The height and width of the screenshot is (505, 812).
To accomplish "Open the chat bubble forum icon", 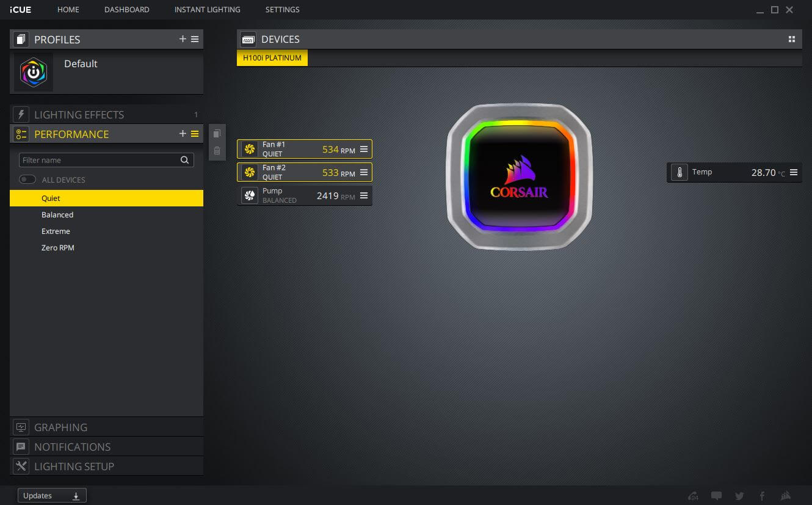I will point(717,496).
